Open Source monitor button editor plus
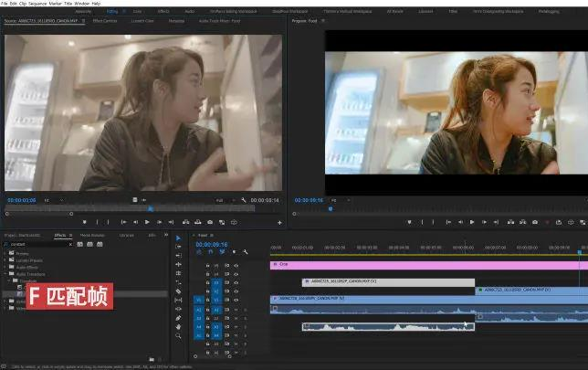The image size is (588, 370). click(x=279, y=223)
